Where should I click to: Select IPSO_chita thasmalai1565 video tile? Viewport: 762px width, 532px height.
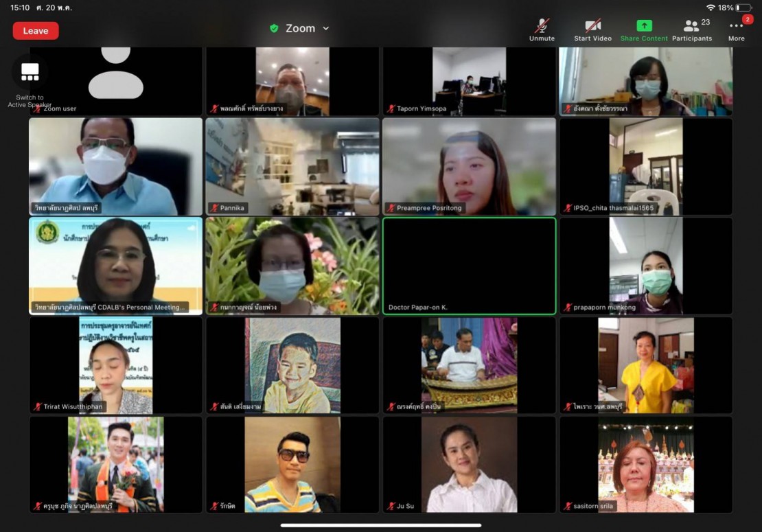(646, 167)
